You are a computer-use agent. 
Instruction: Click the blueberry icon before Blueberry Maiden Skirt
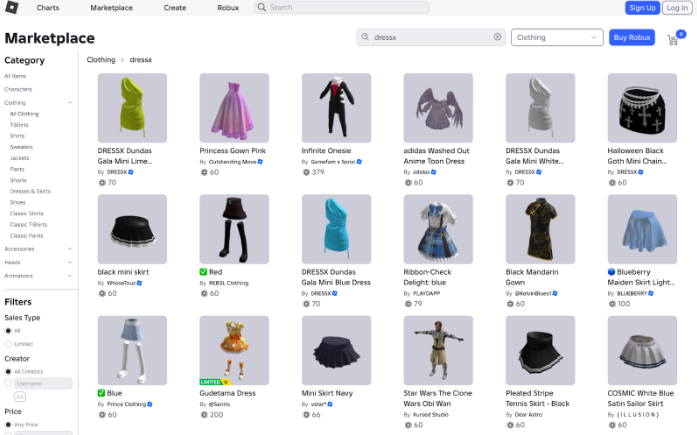(x=612, y=272)
